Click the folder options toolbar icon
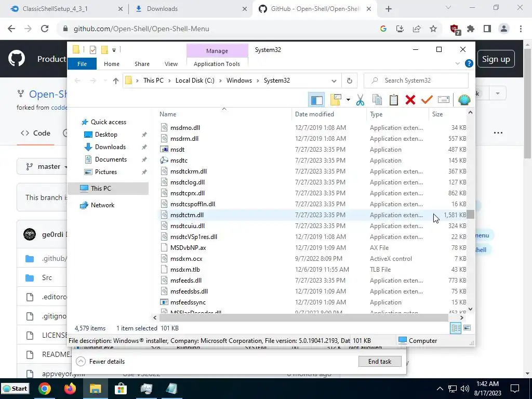Screen dimensions: 532x399 click(x=336, y=100)
